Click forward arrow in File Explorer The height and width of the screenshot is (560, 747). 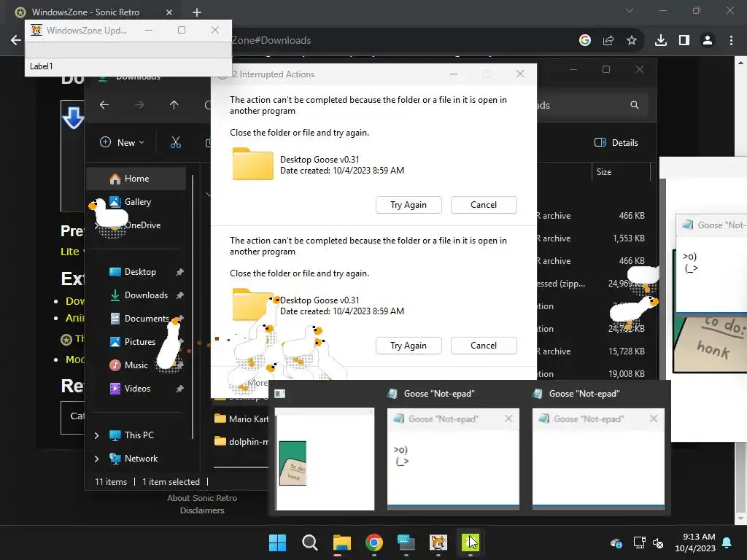click(139, 105)
